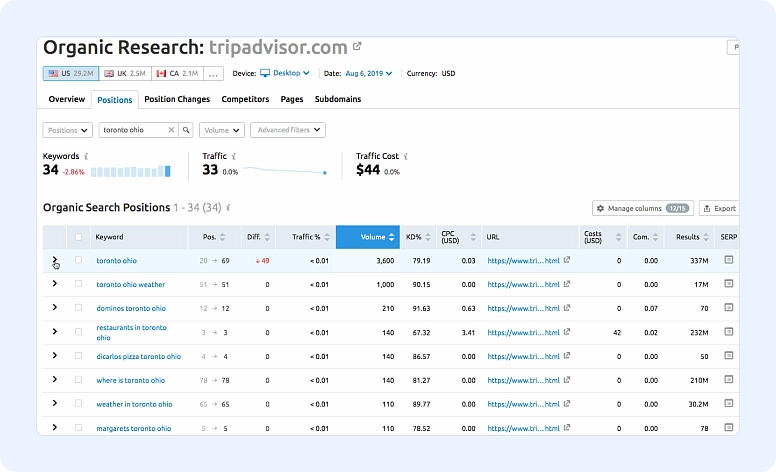Open external URL icon in dominos toronto ohio row
The height and width of the screenshot is (472, 776).
(x=567, y=307)
